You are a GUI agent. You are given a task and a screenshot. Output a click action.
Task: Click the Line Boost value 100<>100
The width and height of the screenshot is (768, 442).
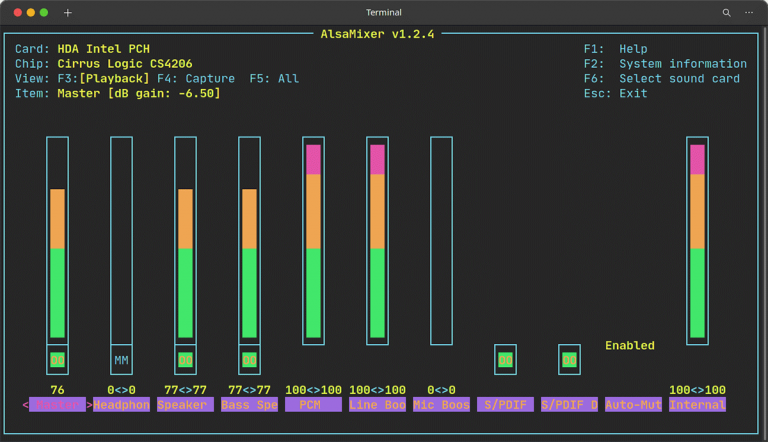(377, 390)
